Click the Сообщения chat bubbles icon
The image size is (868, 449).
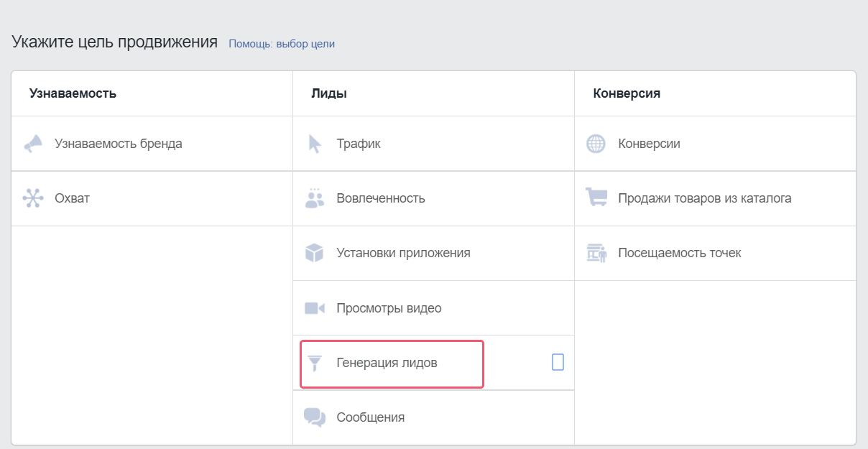(315, 417)
